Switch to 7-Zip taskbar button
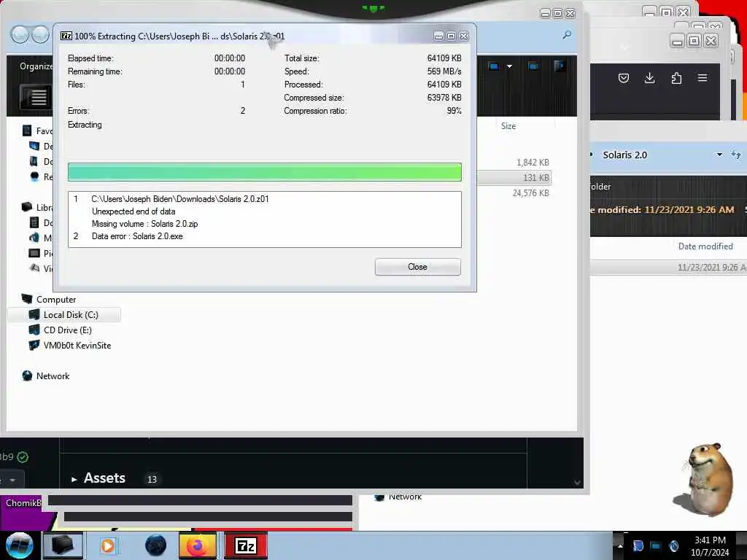The height and width of the screenshot is (560, 747). [x=245, y=545]
